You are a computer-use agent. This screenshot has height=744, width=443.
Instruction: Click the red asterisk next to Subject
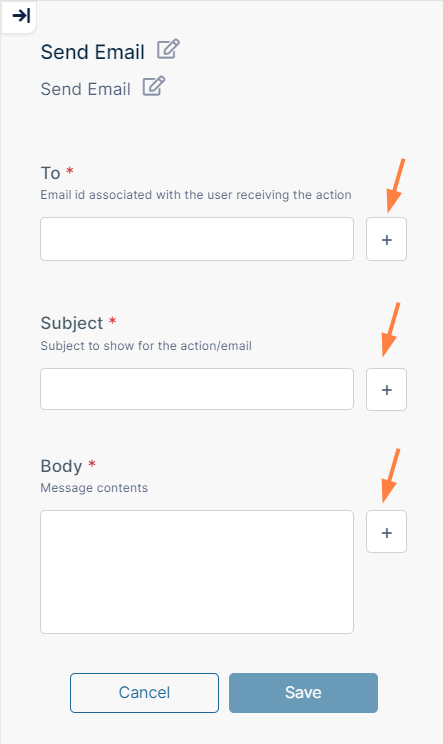112,321
